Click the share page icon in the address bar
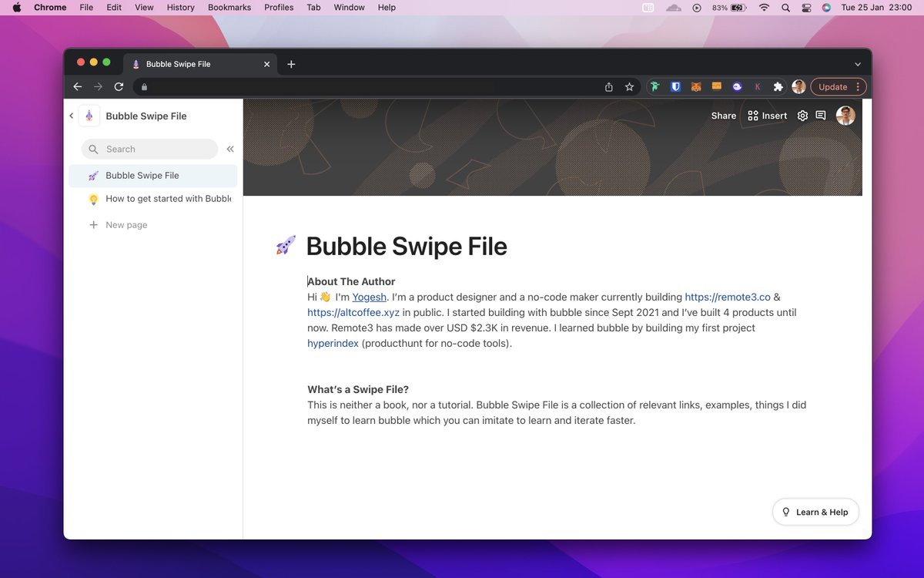Image resolution: width=924 pixels, height=578 pixels. click(609, 87)
